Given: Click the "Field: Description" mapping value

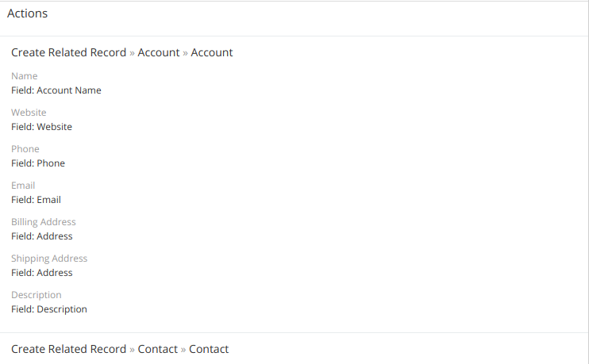Looking at the screenshot, I should pyautogui.click(x=49, y=309).
